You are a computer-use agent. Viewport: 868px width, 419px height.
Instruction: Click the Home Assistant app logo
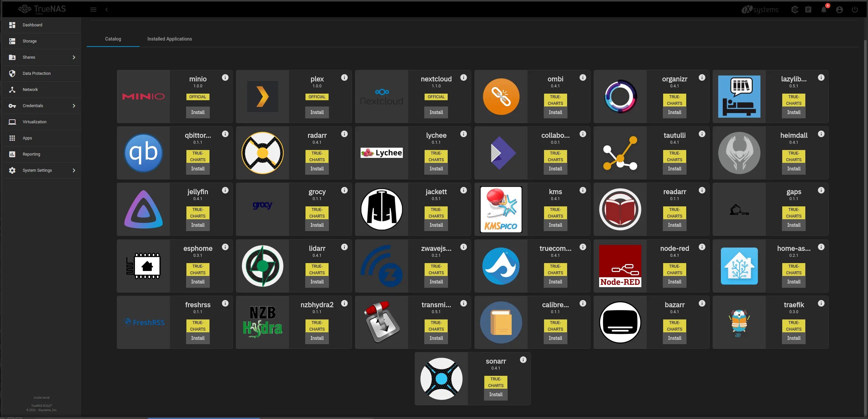pos(739,266)
